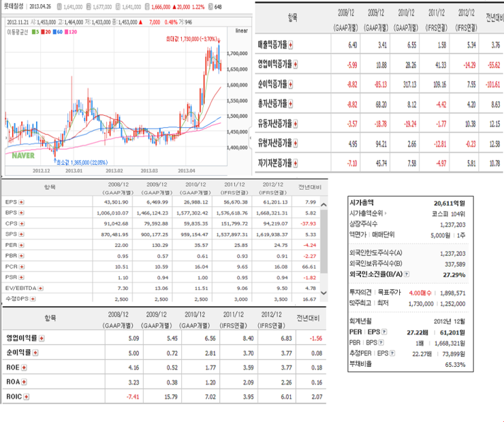Click the plus icon beside 순이익증가율

pos(291,84)
